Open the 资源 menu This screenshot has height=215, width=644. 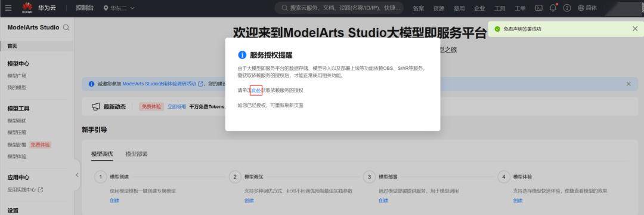(439, 8)
